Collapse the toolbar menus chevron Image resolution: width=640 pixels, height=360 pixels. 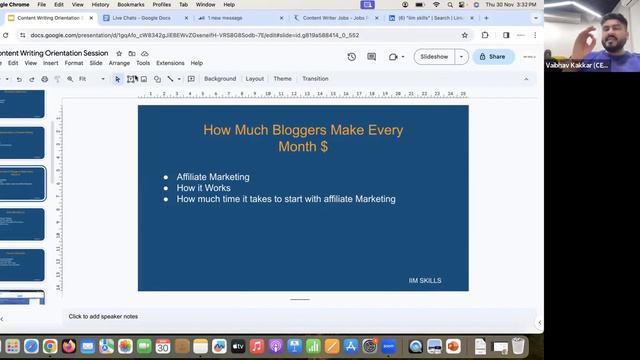526,79
